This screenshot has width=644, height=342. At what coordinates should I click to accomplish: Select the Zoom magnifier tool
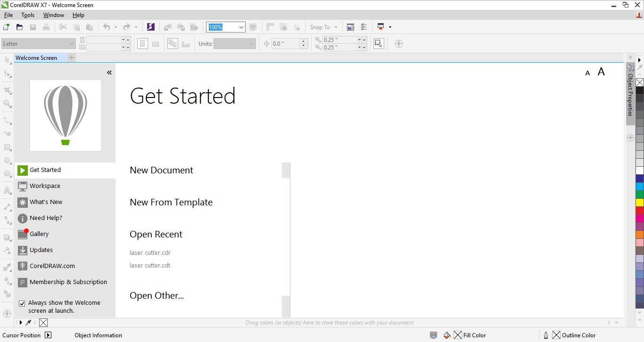pos(7,103)
